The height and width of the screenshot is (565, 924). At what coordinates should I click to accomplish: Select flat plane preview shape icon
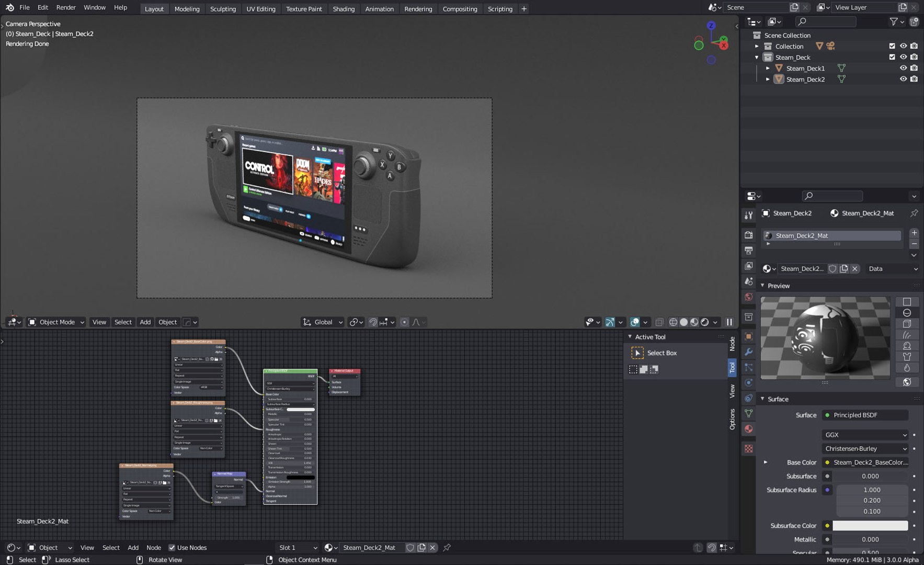tap(907, 302)
